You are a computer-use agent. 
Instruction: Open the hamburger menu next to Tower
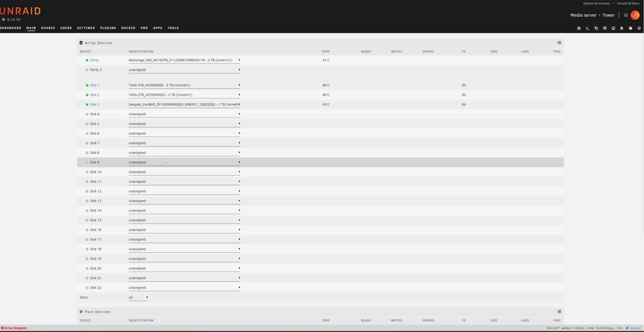[x=626, y=15]
